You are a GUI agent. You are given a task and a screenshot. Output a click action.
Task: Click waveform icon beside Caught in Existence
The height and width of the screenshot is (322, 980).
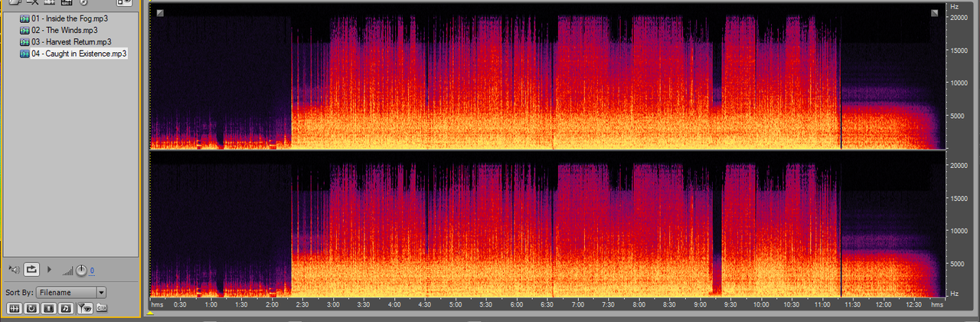(24, 54)
